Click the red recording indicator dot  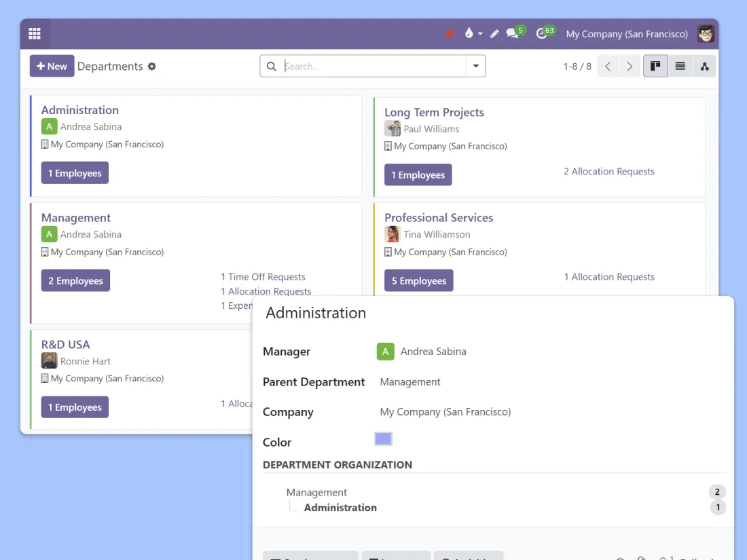[x=450, y=34]
